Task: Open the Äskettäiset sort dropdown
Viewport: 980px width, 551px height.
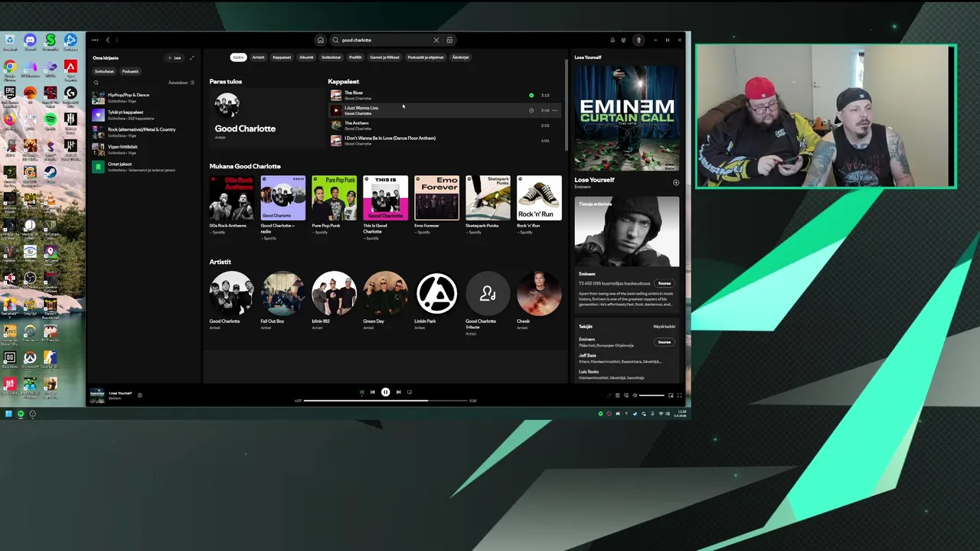Action: pyautogui.click(x=181, y=83)
